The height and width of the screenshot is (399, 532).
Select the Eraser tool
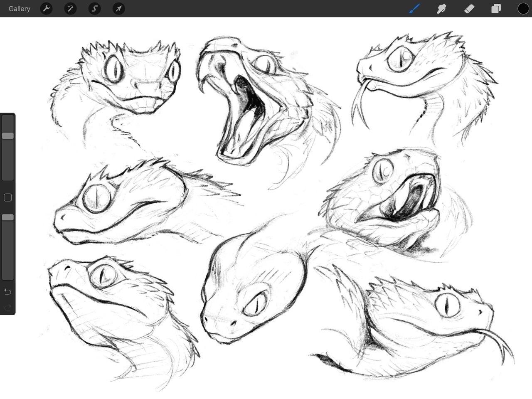click(x=469, y=8)
